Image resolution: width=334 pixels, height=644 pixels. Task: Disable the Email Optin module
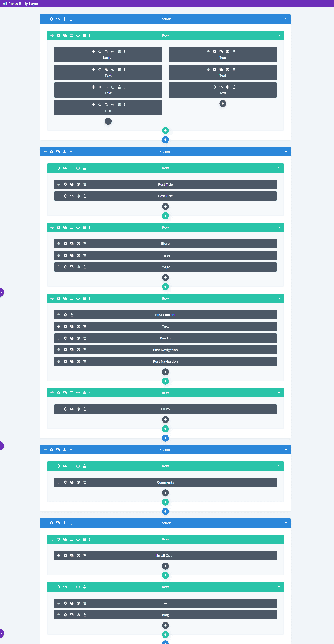point(78,555)
